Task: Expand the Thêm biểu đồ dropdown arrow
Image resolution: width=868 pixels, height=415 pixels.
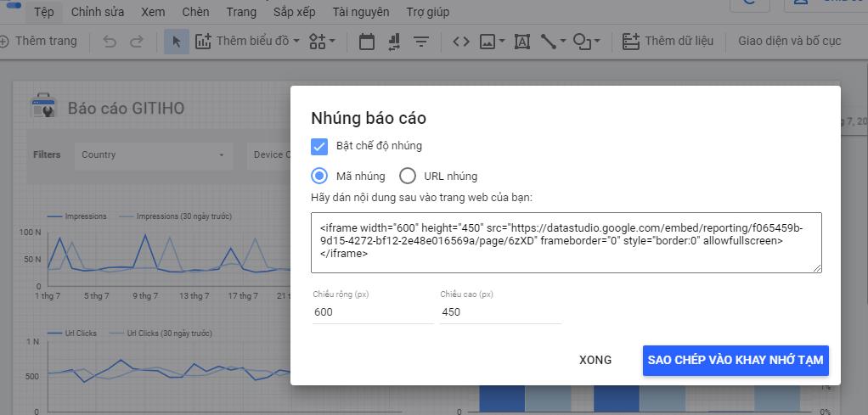Action: click(x=296, y=41)
